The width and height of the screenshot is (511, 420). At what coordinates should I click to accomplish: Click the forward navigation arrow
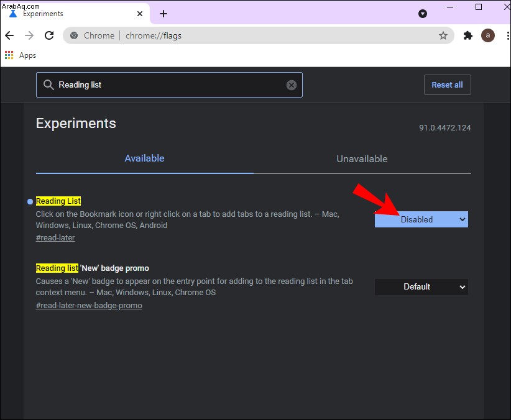[x=29, y=35]
